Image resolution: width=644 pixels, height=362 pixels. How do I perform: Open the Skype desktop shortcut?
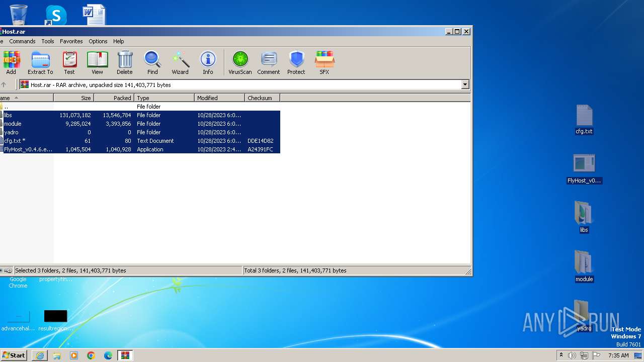click(55, 15)
